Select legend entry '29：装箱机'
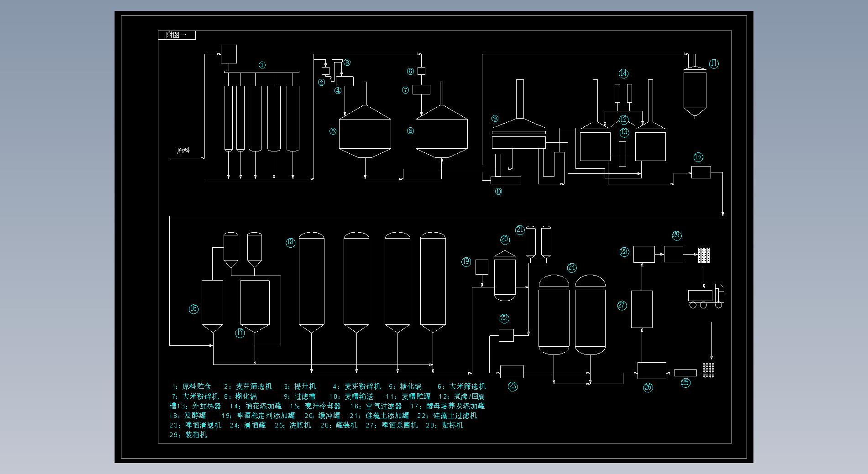868x474 pixels. [x=188, y=435]
